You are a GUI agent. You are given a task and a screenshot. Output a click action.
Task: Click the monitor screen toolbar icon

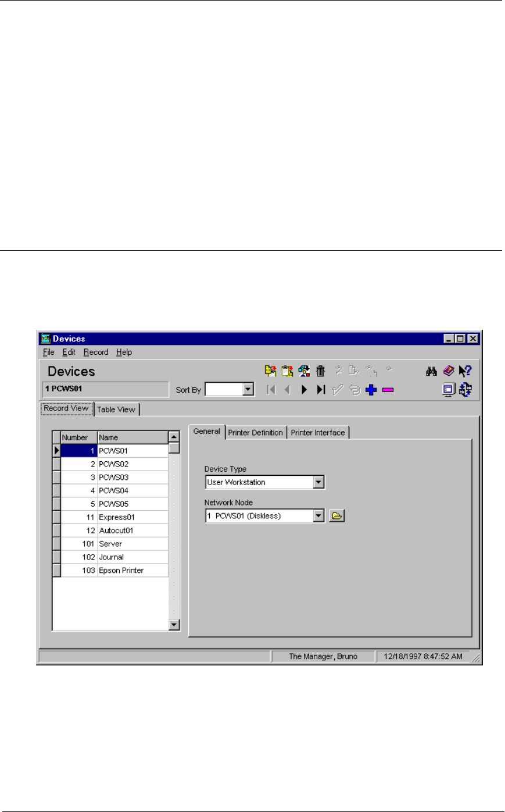pyautogui.click(x=449, y=390)
